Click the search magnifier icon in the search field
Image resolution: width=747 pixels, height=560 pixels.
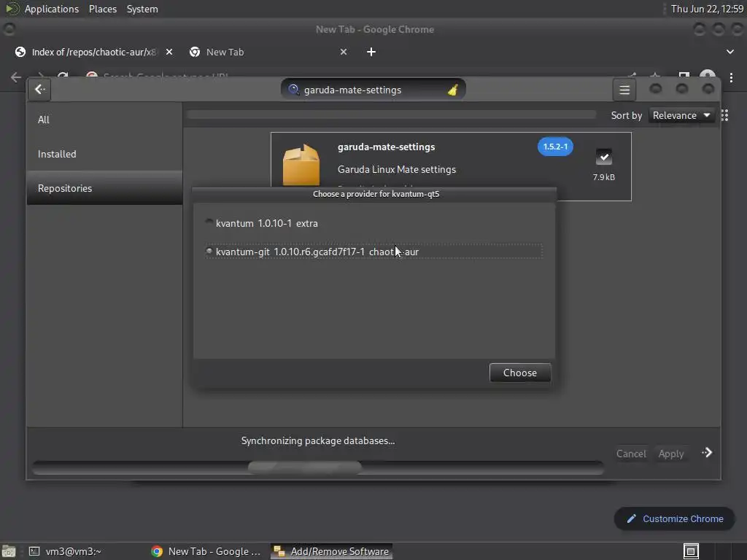point(294,90)
